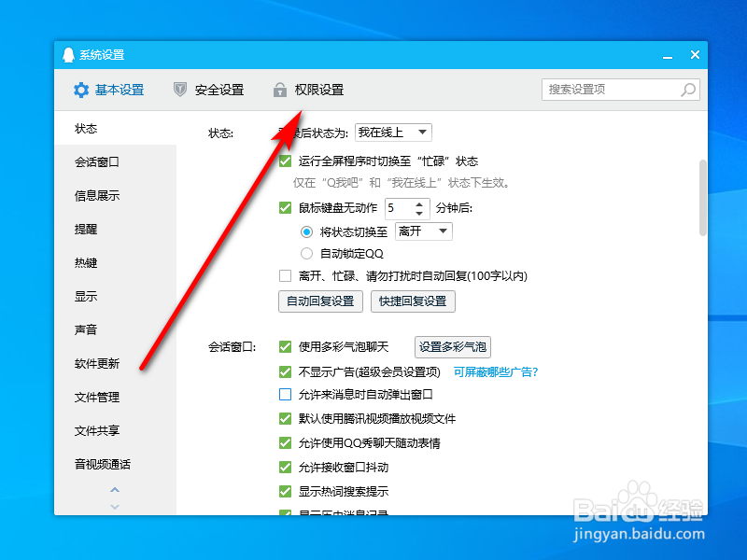Open the 我在线上 login status dropdown
The width and height of the screenshot is (747, 560).
(x=393, y=133)
